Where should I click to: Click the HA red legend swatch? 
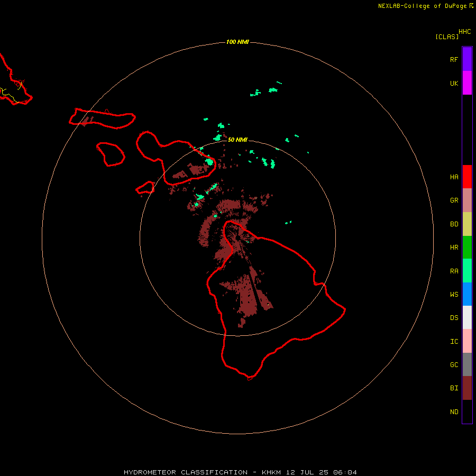pos(467,177)
